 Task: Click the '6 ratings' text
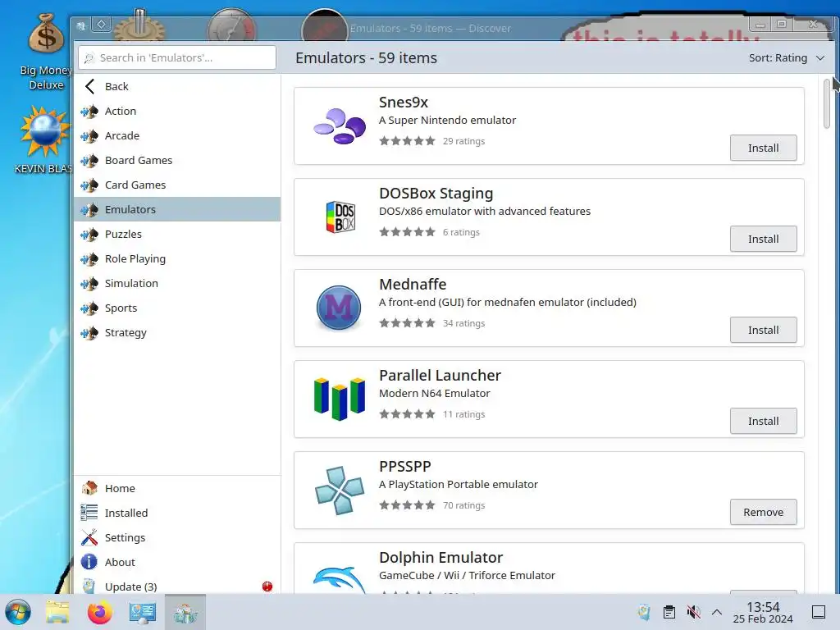coord(461,232)
